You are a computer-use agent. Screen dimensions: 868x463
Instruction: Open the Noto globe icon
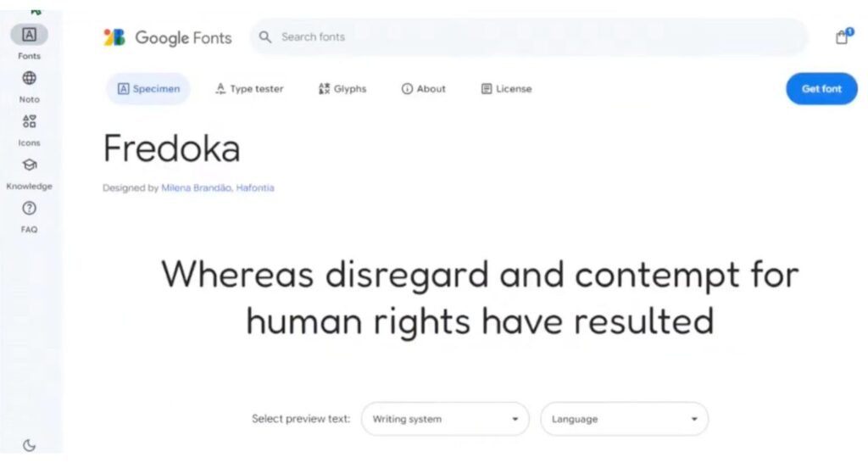pos(30,78)
